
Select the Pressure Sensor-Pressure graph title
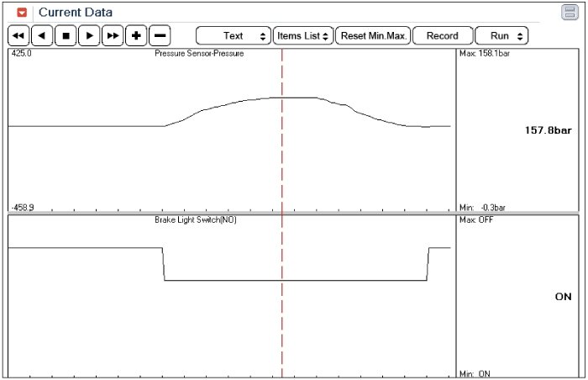[199, 54]
